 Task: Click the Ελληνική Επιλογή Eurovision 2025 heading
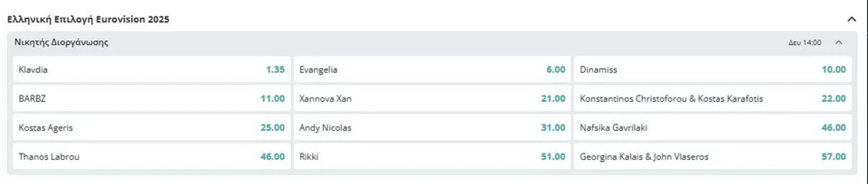pyautogui.click(x=88, y=19)
